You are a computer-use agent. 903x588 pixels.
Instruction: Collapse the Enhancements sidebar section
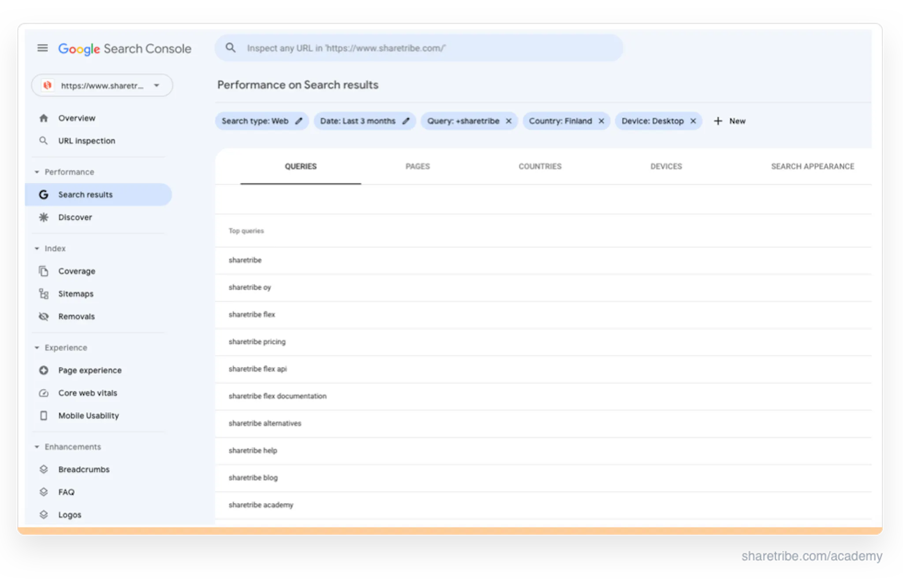click(37, 447)
